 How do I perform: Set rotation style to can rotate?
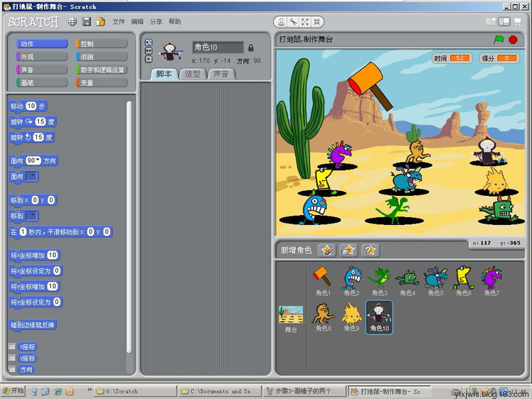[x=149, y=43]
